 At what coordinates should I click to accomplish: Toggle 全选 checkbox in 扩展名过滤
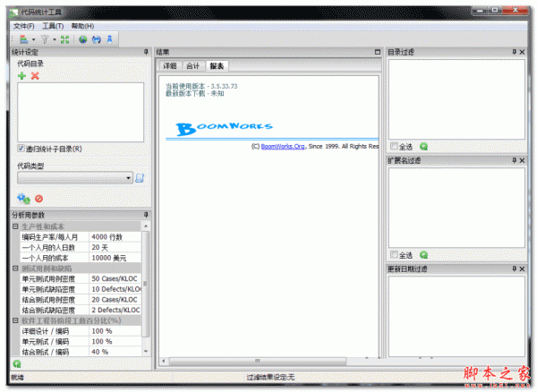(394, 255)
